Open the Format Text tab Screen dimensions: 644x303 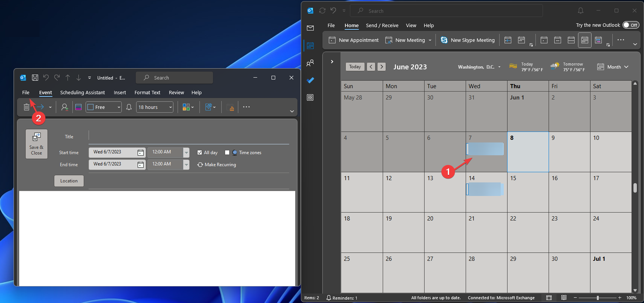(147, 92)
